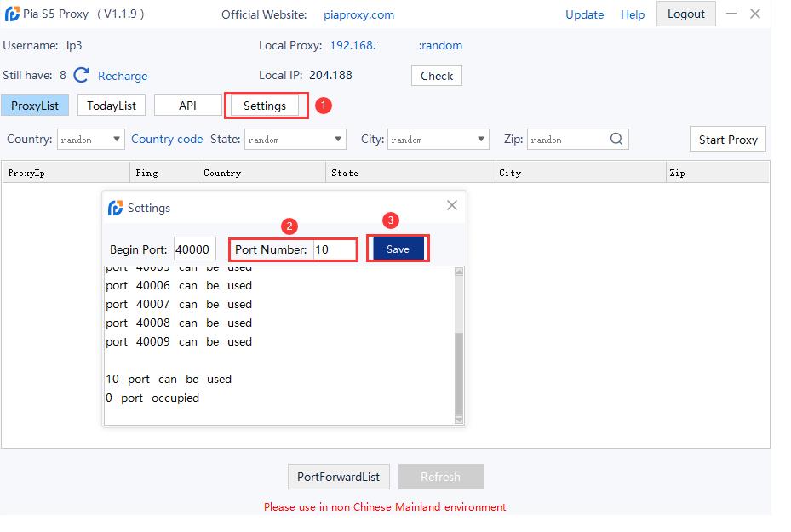Sort by the ProxyIp column header
The image size is (791, 532).
pyautogui.click(x=66, y=173)
